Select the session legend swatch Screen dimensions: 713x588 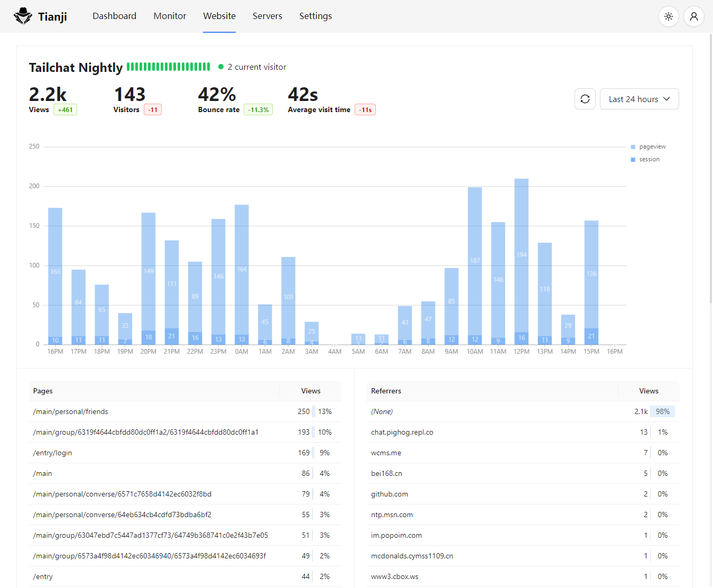[633, 159]
